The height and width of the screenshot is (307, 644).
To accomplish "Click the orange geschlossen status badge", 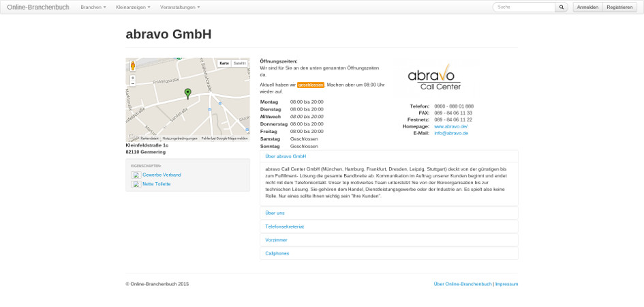I will click(311, 85).
